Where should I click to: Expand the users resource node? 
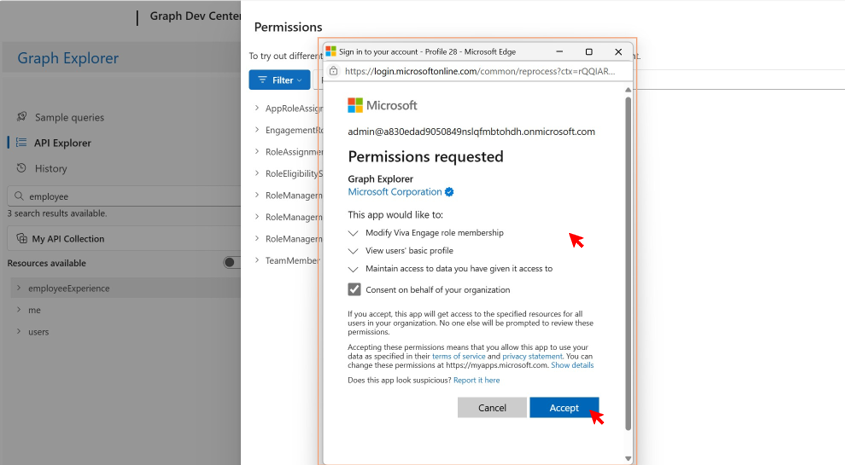[19, 331]
